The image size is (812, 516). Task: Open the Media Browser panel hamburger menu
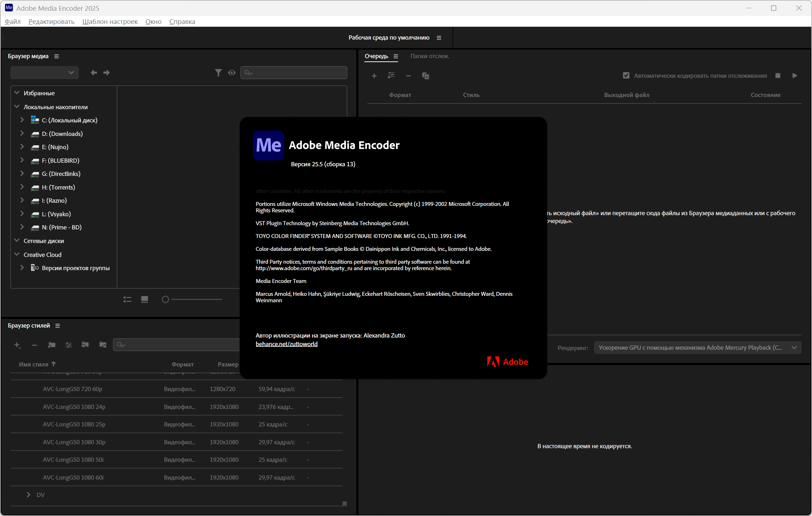click(56, 56)
